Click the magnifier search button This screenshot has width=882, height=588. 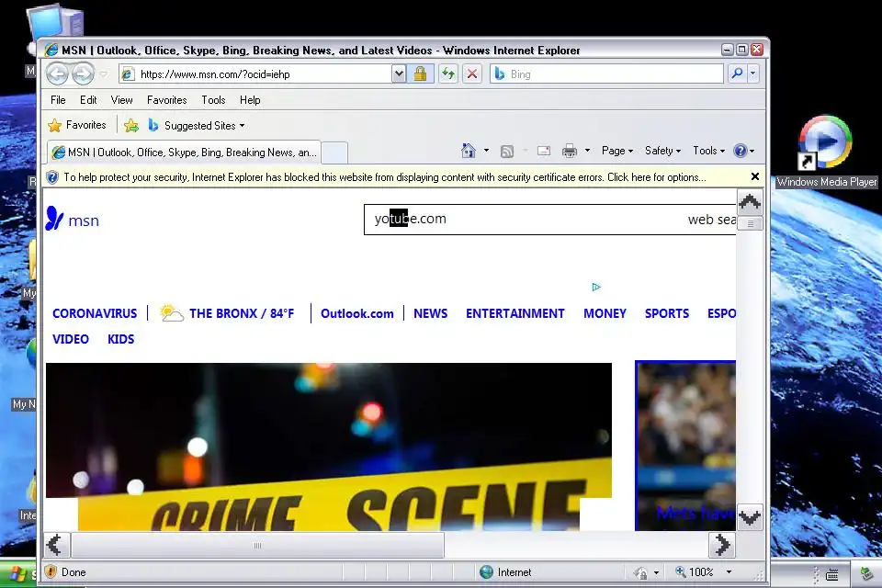point(737,73)
